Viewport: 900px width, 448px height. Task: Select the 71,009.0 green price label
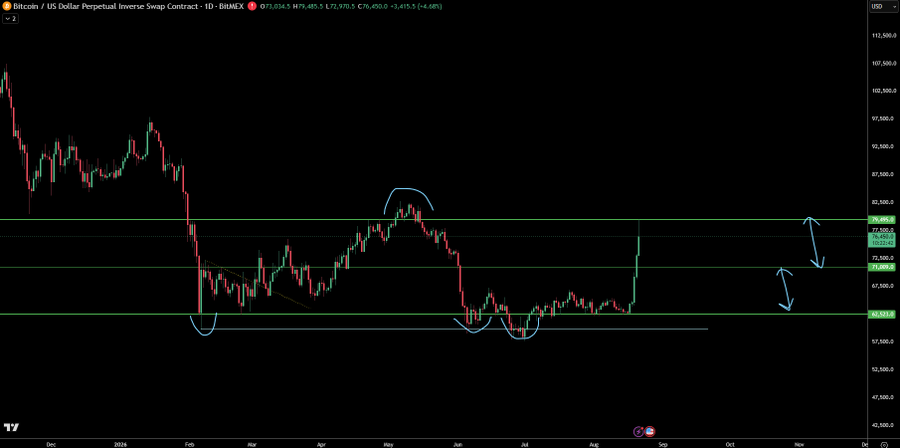pos(883,267)
